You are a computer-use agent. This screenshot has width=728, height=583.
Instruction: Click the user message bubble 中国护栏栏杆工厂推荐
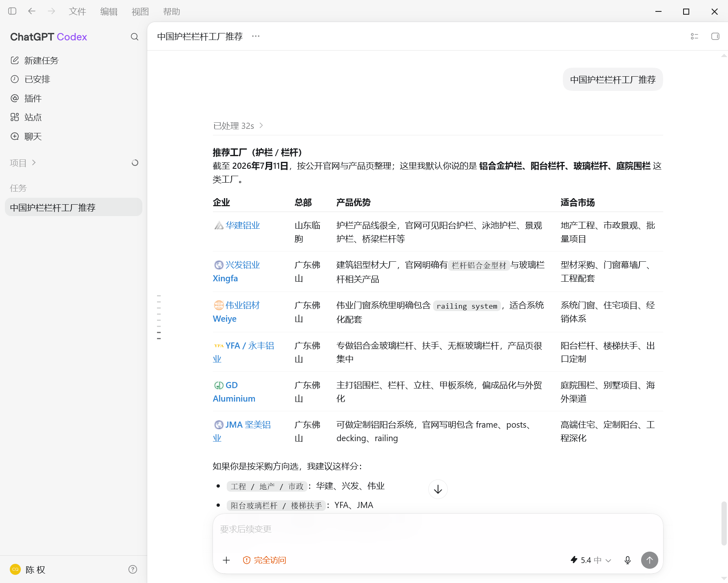point(613,79)
